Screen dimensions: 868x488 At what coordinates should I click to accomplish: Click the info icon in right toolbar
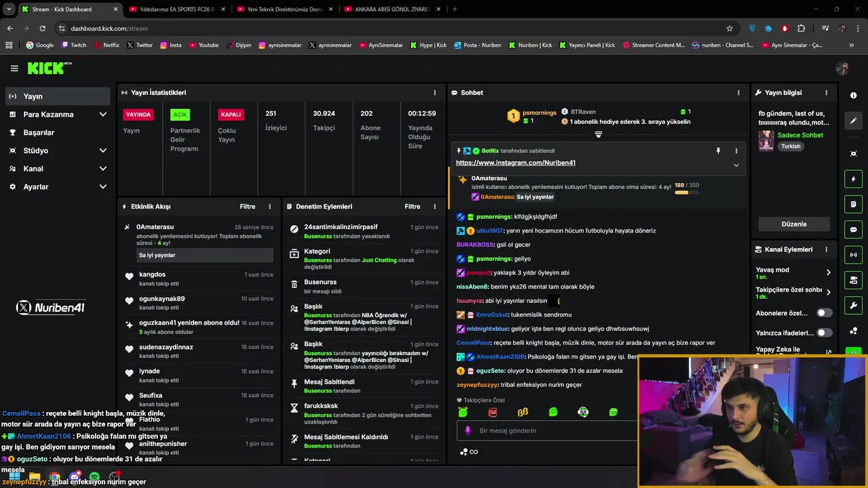pos(853,96)
